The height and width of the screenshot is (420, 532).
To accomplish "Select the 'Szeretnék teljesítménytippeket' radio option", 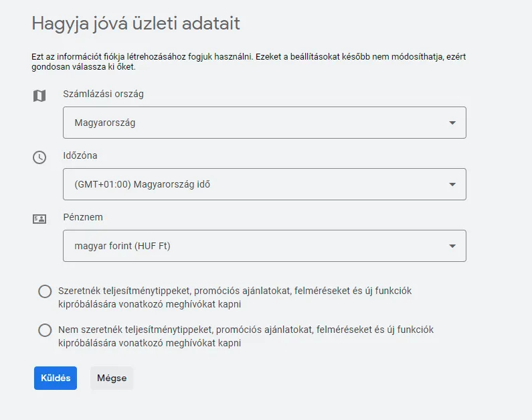I will pyautogui.click(x=45, y=291).
